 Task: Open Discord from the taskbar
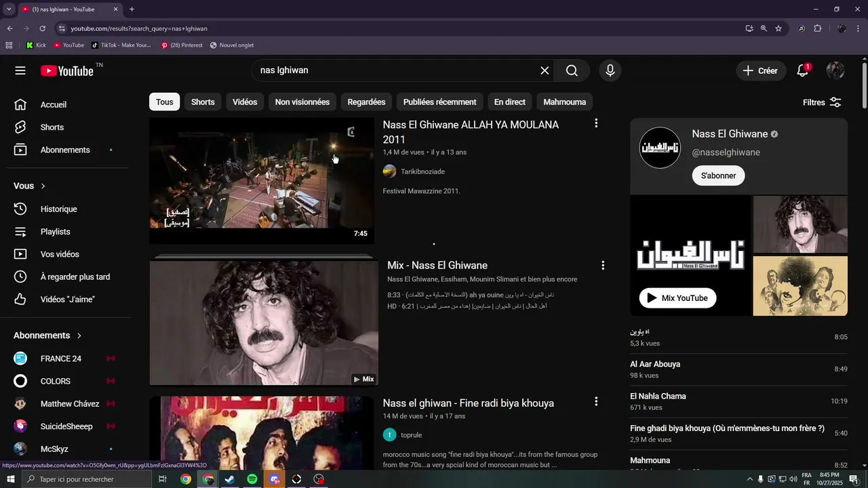pos(274,479)
